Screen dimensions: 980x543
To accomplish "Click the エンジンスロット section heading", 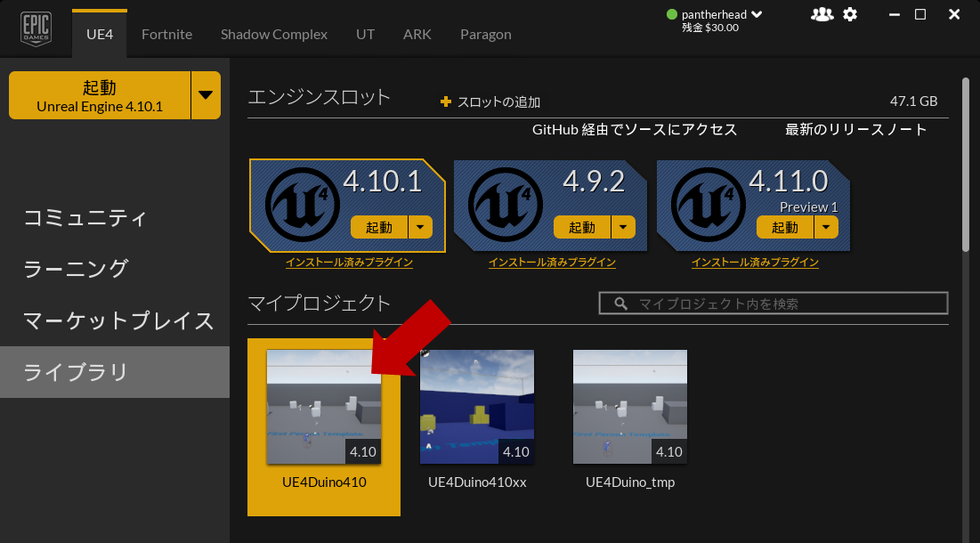I will pyautogui.click(x=320, y=97).
